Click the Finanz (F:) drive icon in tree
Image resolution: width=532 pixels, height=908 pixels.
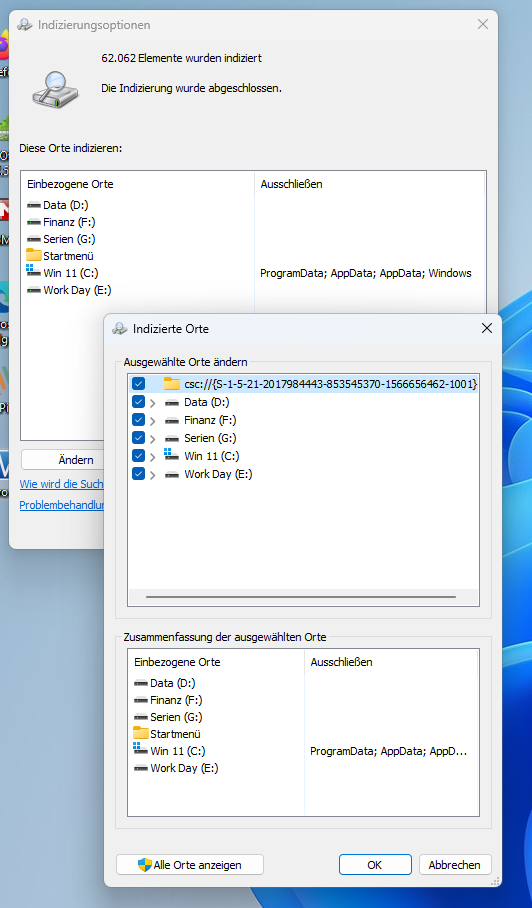click(172, 420)
